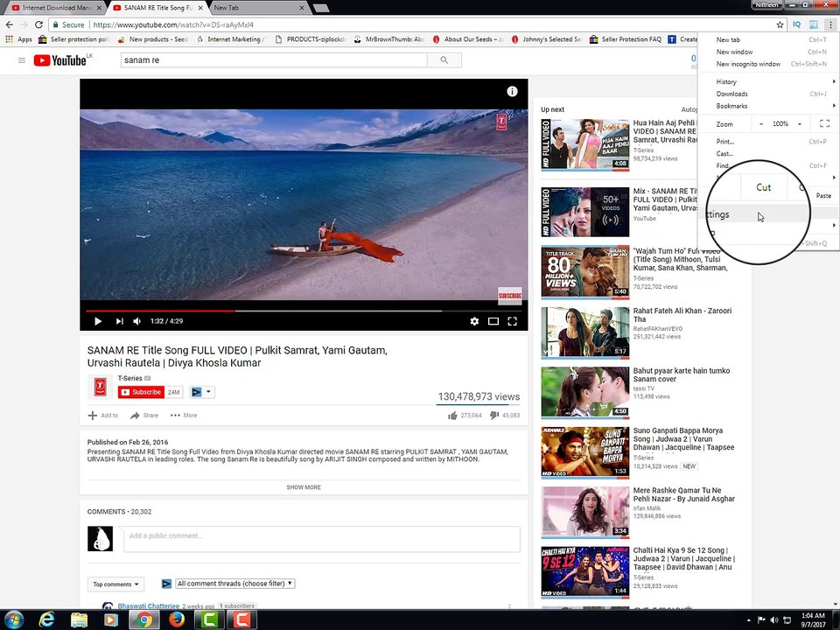The height and width of the screenshot is (630, 840).
Task: Open the Top comments sort dropdown
Action: (x=115, y=584)
